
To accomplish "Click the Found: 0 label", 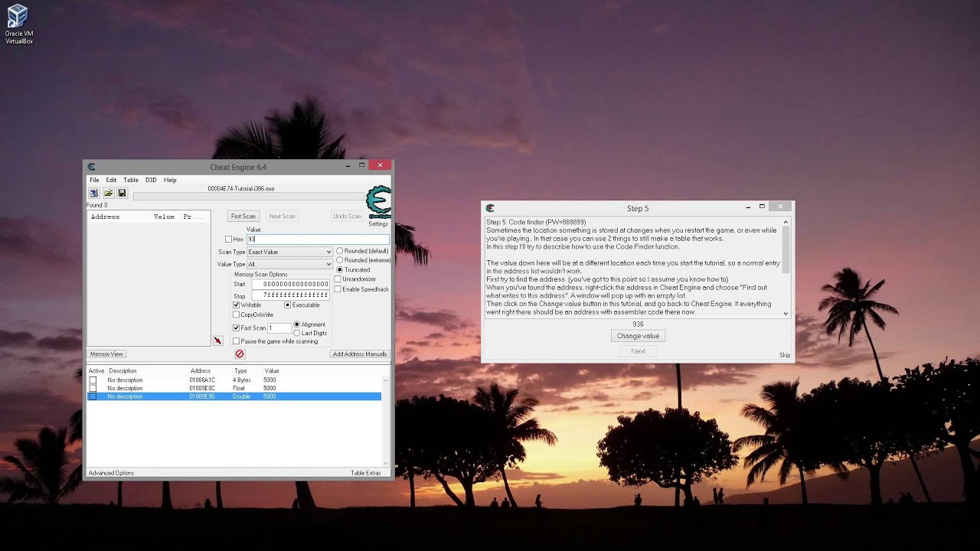I will point(96,205).
